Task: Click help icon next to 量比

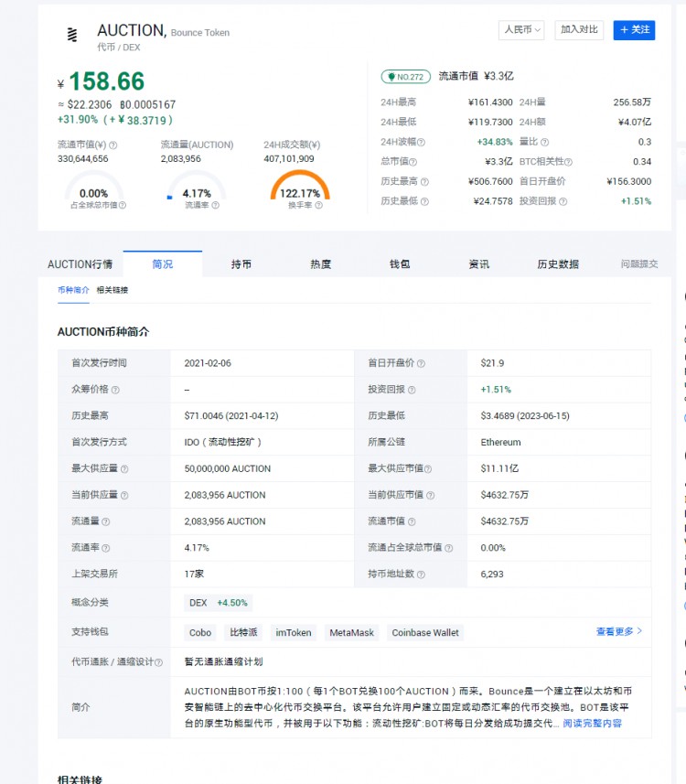Action: point(544,142)
